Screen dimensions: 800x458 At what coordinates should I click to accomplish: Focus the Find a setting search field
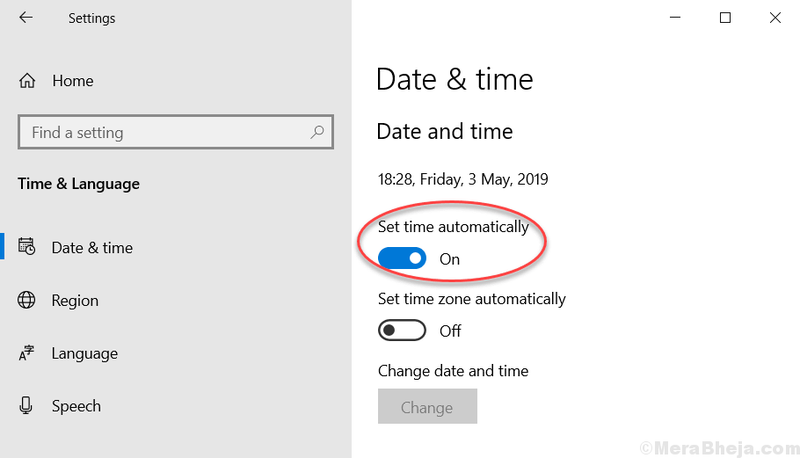[x=176, y=132]
